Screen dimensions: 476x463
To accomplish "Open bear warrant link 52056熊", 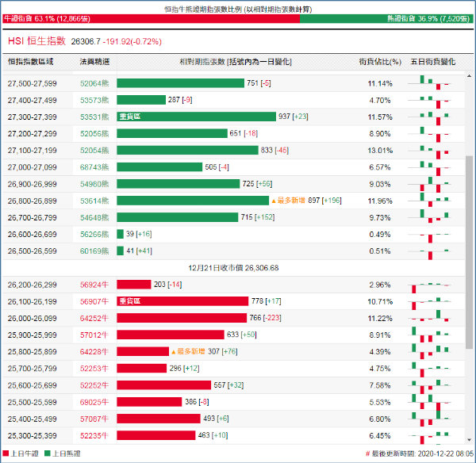I will coord(94,133).
